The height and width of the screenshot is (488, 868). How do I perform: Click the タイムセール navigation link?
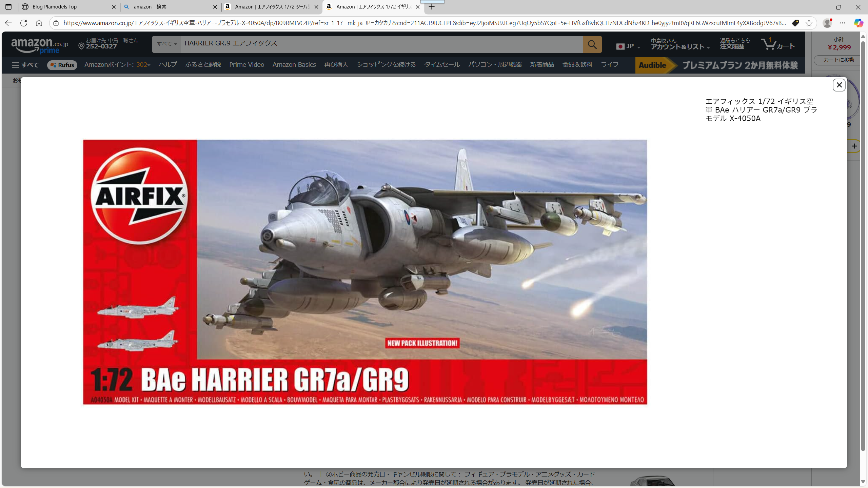click(442, 64)
